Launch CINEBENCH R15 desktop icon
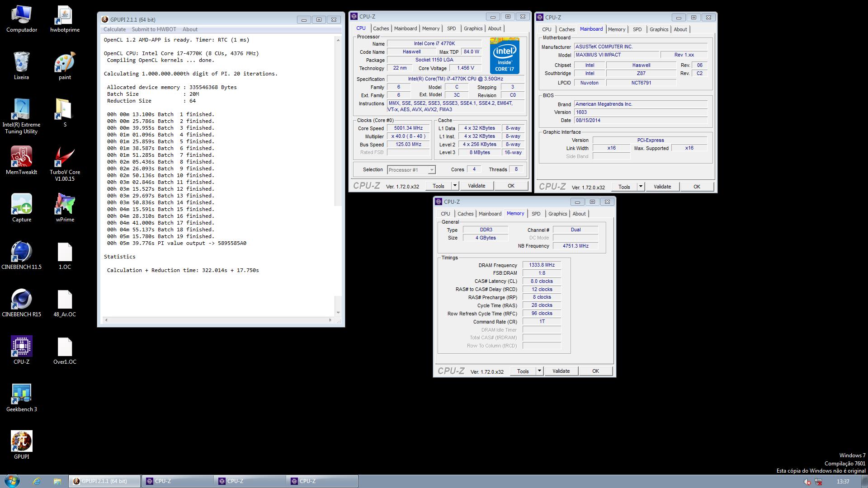The width and height of the screenshot is (868, 488). tap(21, 303)
